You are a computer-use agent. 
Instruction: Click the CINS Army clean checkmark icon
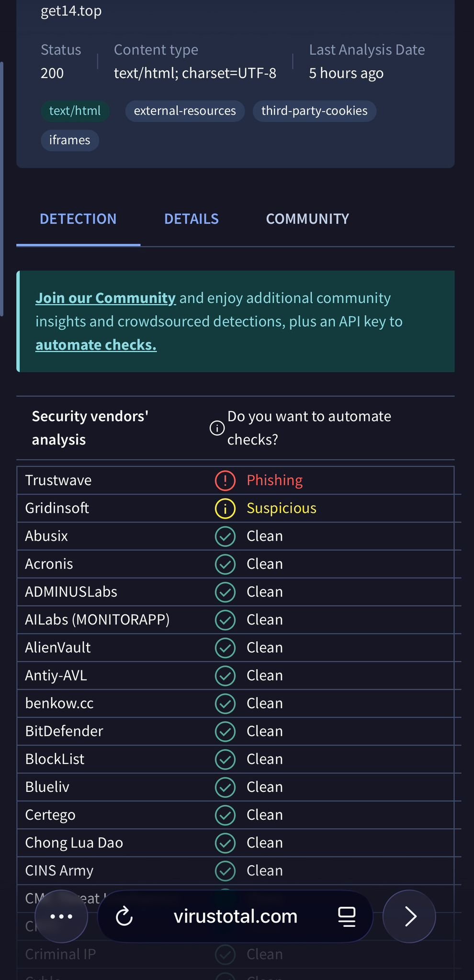pyautogui.click(x=225, y=870)
